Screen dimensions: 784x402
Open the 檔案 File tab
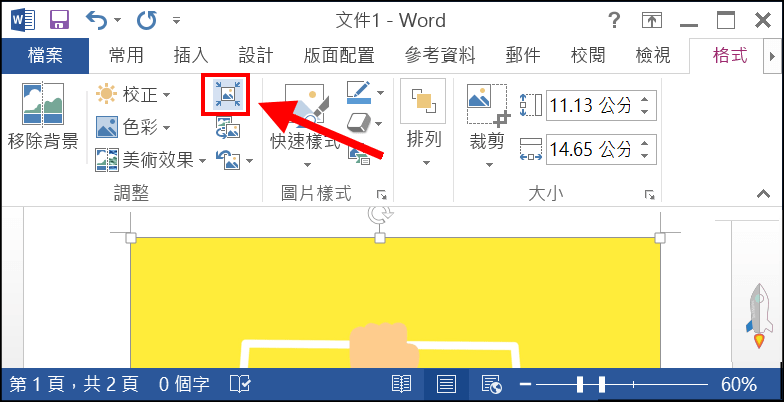(x=45, y=56)
